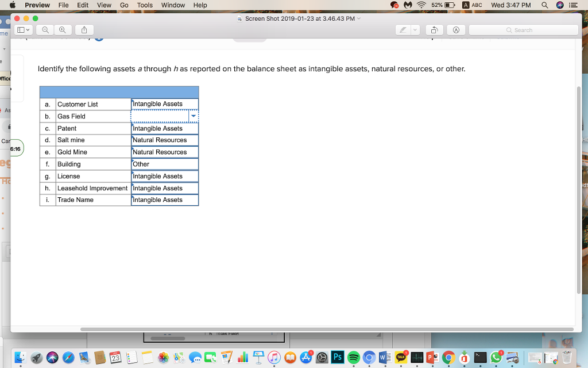Open Spotlight search from the menu bar
Screen dimensions: 588x368
point(543,5)
